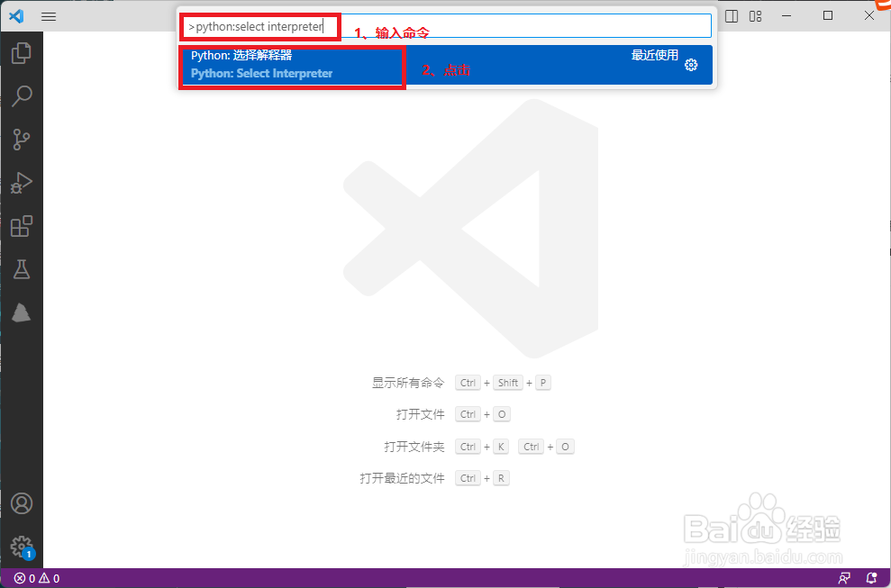The image size is (891, 588).
Task: Open the Search view in activity bar
Action: point(22,96)
